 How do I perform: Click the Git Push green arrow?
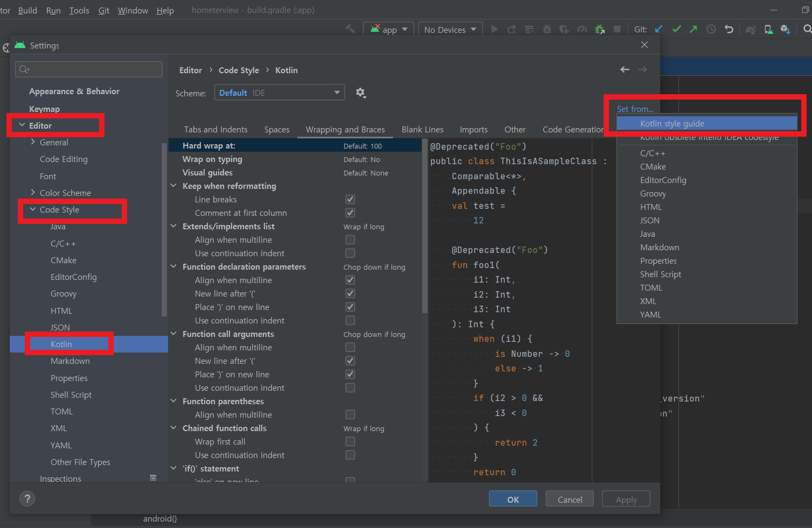click(x=694, y=29)
